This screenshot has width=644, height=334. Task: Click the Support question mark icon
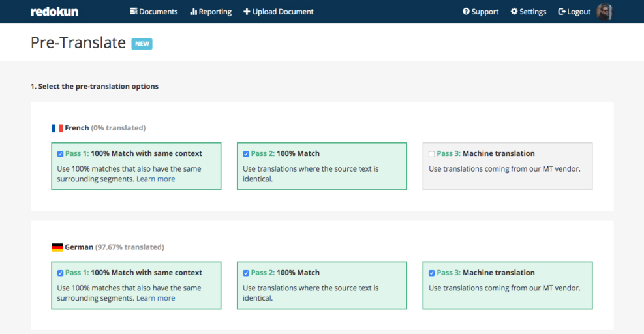click(466, 12)
